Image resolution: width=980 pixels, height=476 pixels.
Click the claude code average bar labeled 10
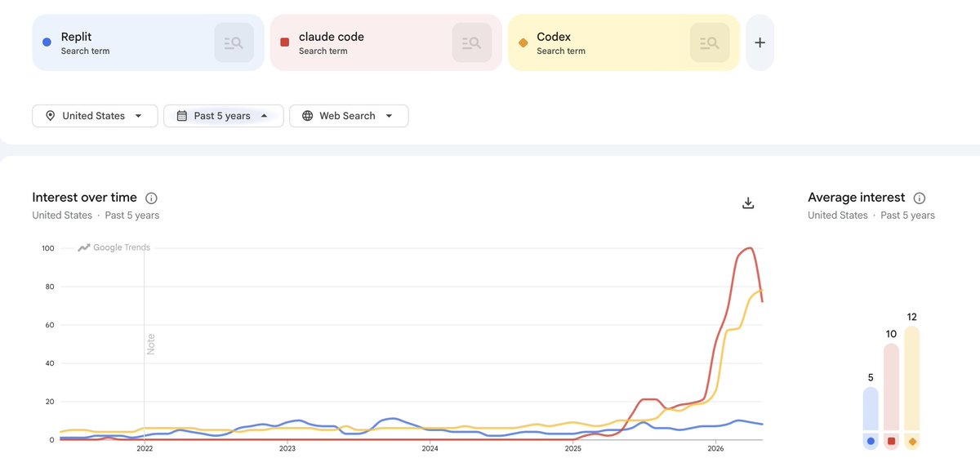(x=892, y=387)
